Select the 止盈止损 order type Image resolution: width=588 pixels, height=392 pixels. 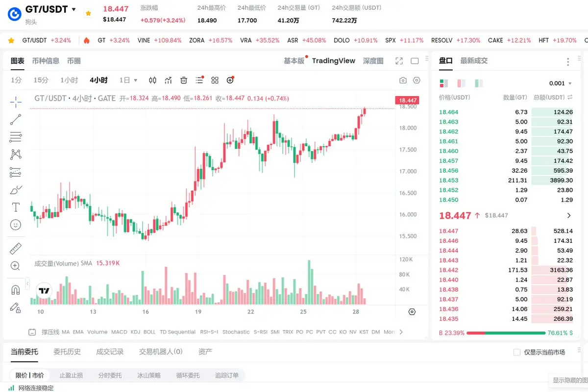[x=71, y=375]
